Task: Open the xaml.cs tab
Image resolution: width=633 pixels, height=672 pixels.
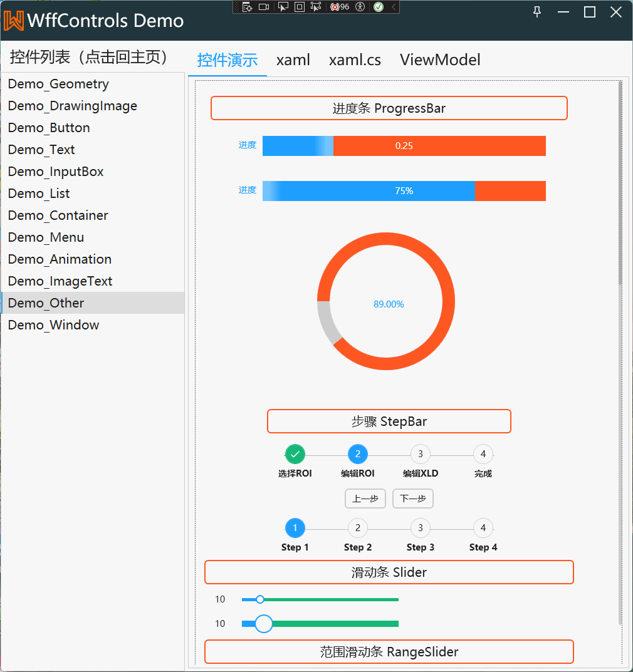Action: point(355,60)
